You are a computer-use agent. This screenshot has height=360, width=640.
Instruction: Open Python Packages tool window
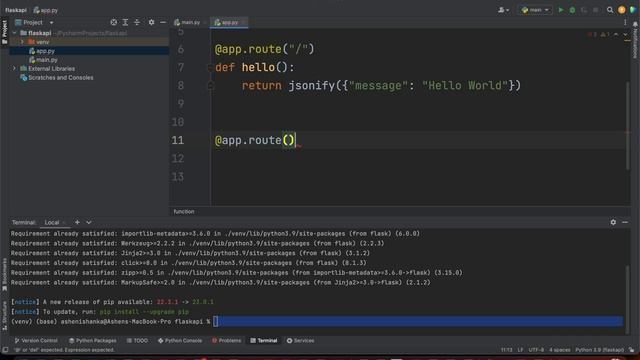tap(93, 340)
